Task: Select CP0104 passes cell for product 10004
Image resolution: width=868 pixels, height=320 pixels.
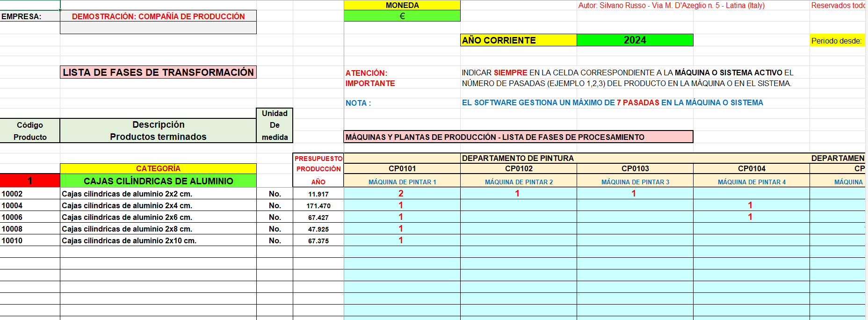Action: click(x=751, y=205)
